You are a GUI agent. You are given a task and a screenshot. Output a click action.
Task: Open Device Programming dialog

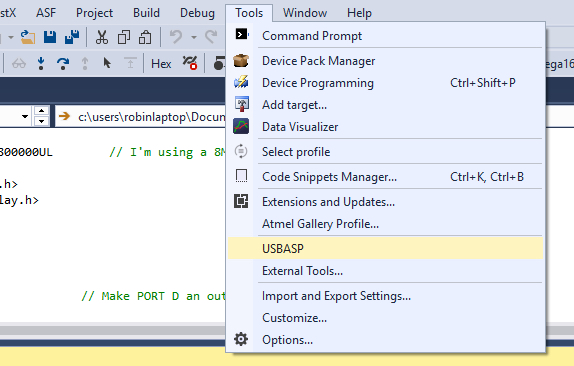(x=385, y=83)
